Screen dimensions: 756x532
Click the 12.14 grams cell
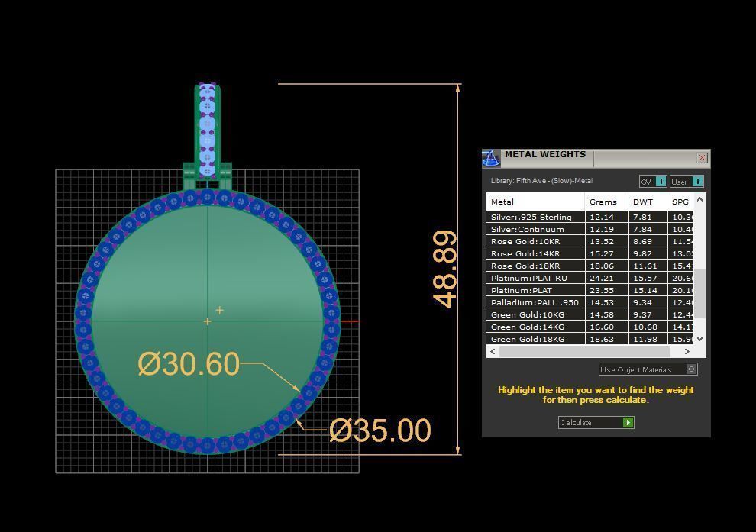point(606,217)
